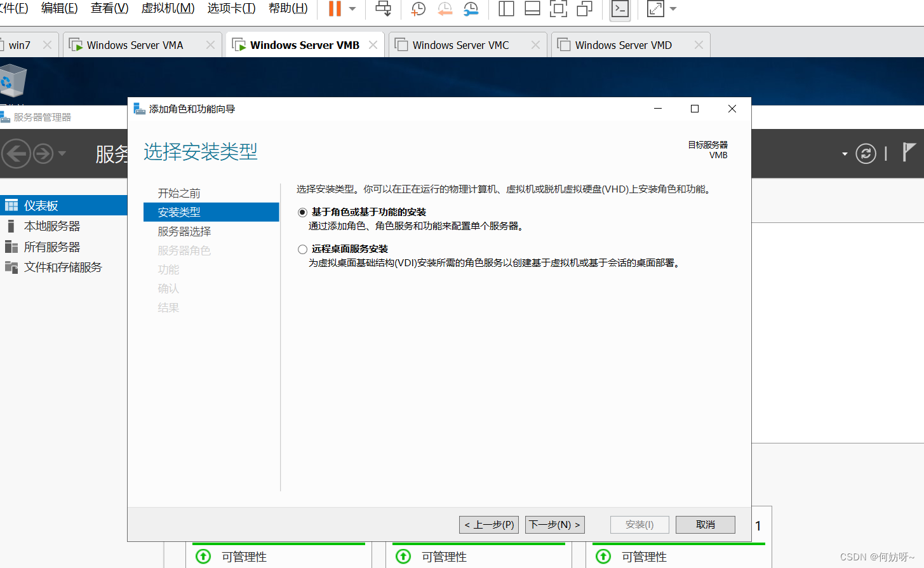Select role-based or feature-based installation
The width and height of the screenshot is (924, 568).
[303, 212]
